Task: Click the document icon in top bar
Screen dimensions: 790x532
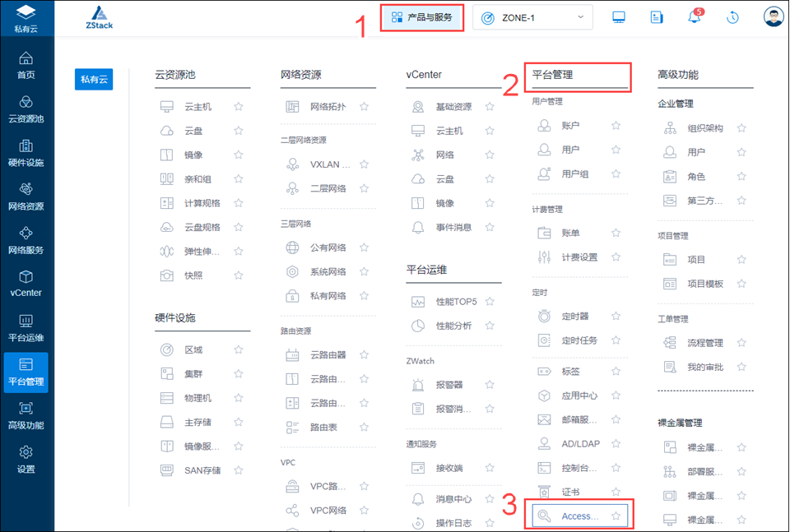Action: pos(657,17)
